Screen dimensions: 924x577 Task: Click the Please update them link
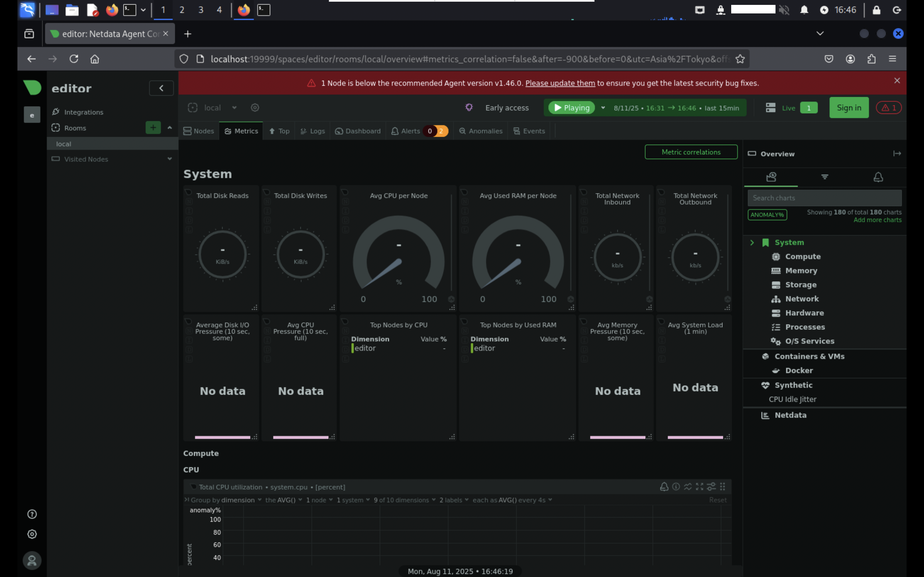click(560, 83)
